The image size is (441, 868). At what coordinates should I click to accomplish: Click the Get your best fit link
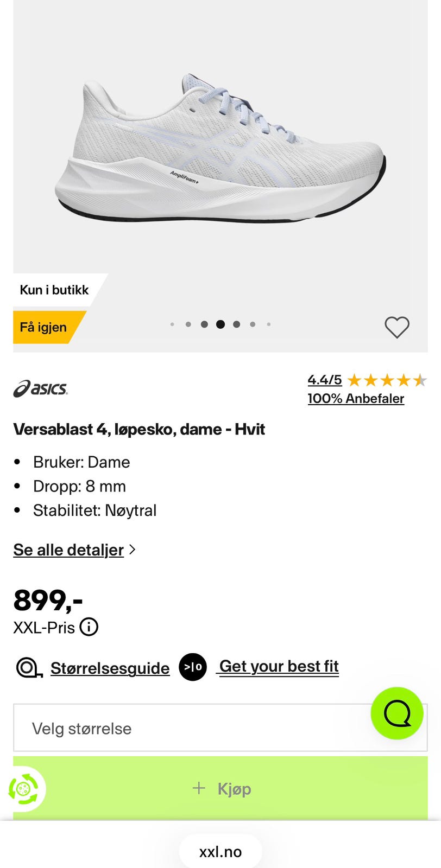click(x=279, y=666)
